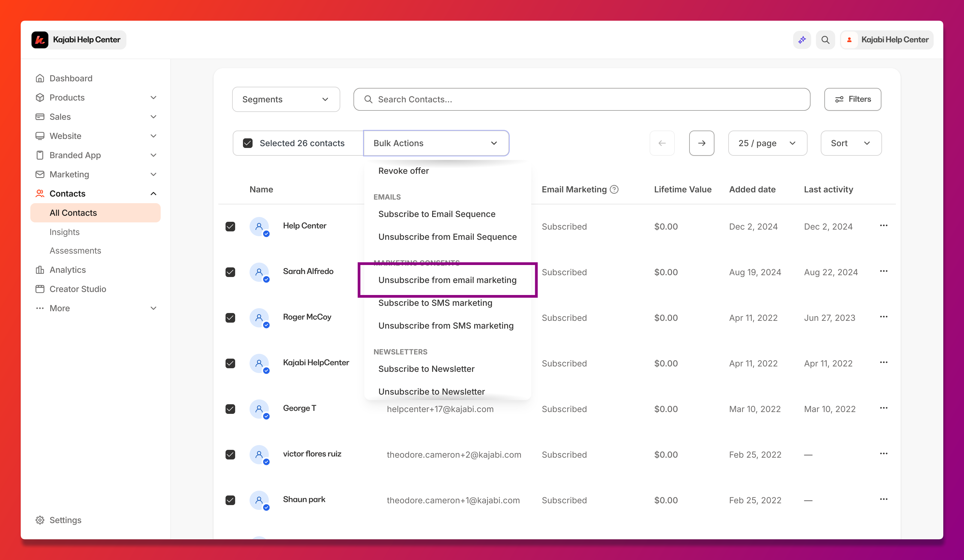Open the more options for Sarah Alfredo row
This screenshot has height=560, width=964.
tap(884, 271)
